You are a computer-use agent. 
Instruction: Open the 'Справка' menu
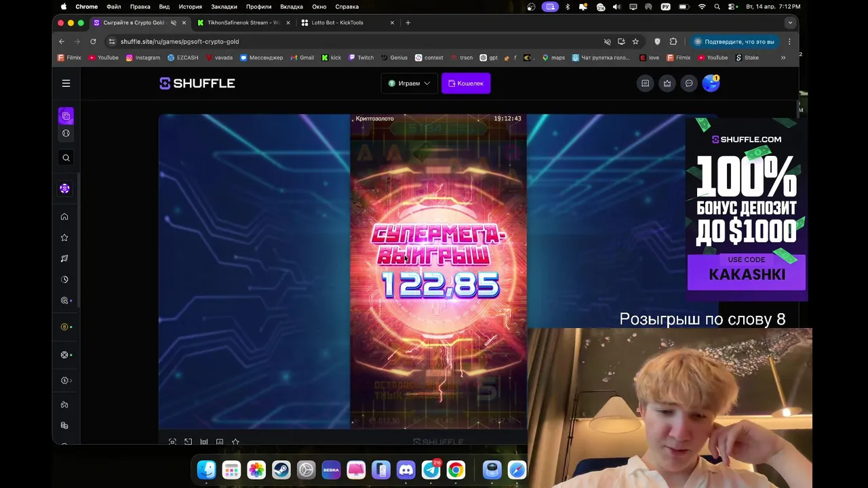pyautogui.click(x=347, y=7)
